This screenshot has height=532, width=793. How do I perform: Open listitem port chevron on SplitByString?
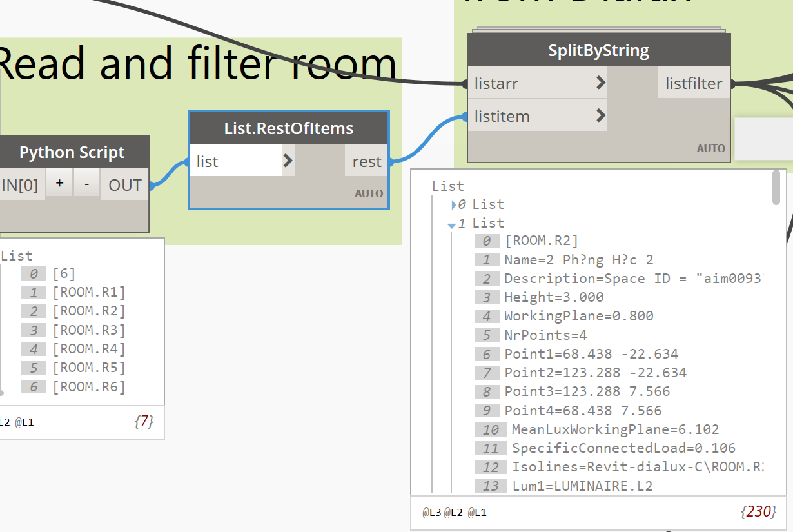point(600,116)
